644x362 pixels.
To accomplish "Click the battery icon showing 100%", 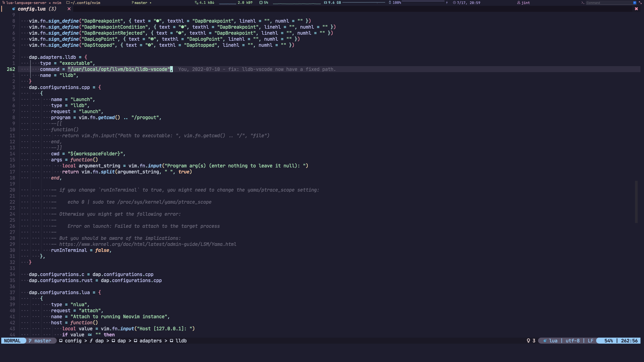I will click(x=390, y=3).
